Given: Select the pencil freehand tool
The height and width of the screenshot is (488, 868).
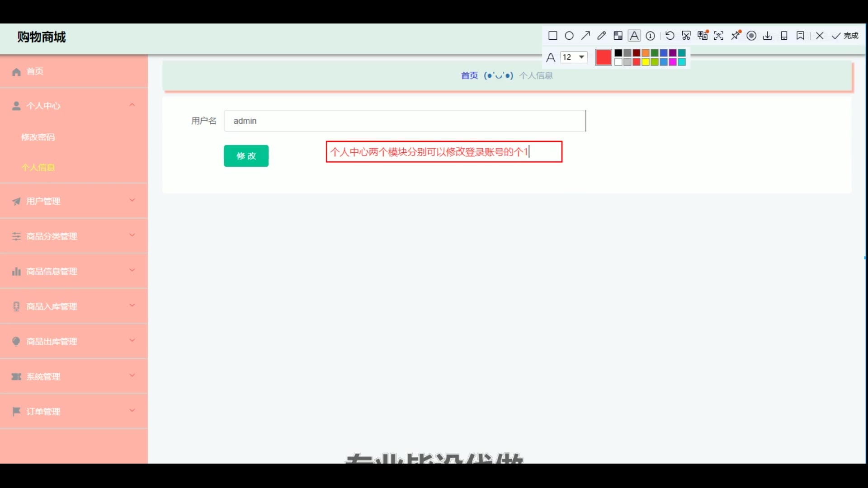Looking at the screenshot, I should point(602,36).
